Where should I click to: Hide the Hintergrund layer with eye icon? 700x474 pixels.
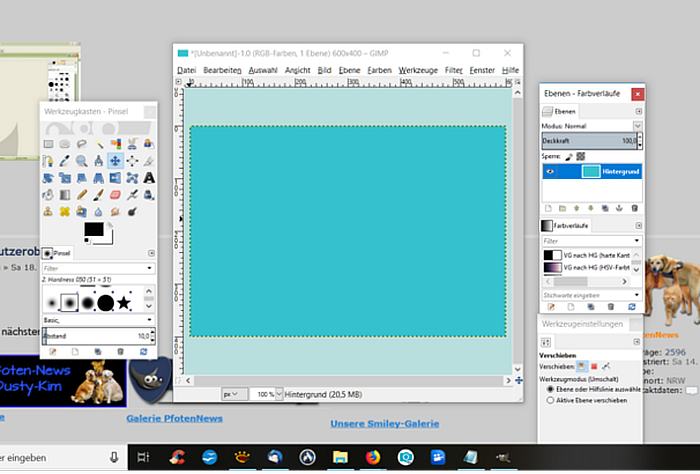[549, 172]
